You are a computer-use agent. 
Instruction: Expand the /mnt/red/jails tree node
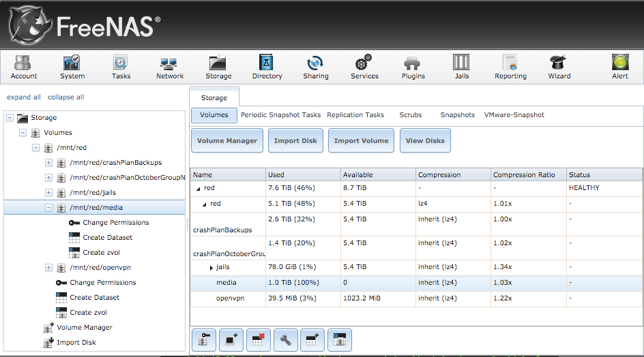[x=48, y=192]
